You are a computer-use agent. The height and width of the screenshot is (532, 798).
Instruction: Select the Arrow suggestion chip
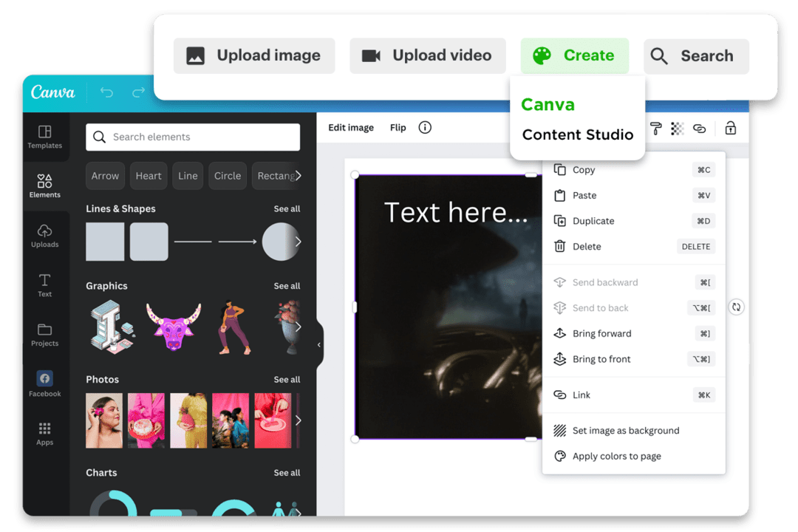pyautogui.click(x=106, y=176)
